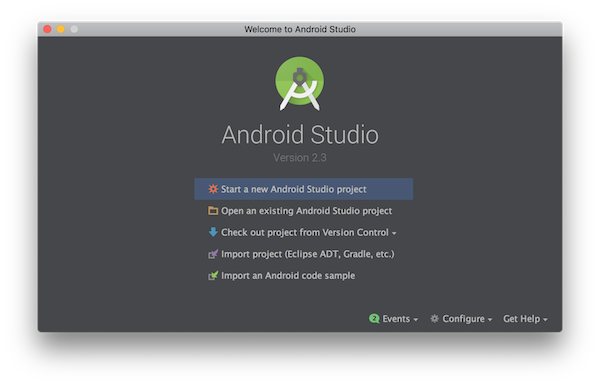Expand Check out project from Version Control
The width and height of the screenshot is (600, 386).
pyautogui.click(x=303, y=232)
